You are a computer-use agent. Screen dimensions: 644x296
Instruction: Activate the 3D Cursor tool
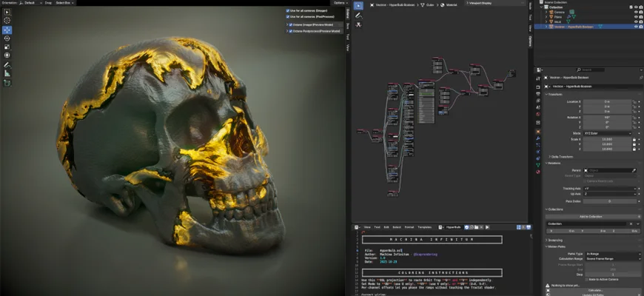point(7,20)
